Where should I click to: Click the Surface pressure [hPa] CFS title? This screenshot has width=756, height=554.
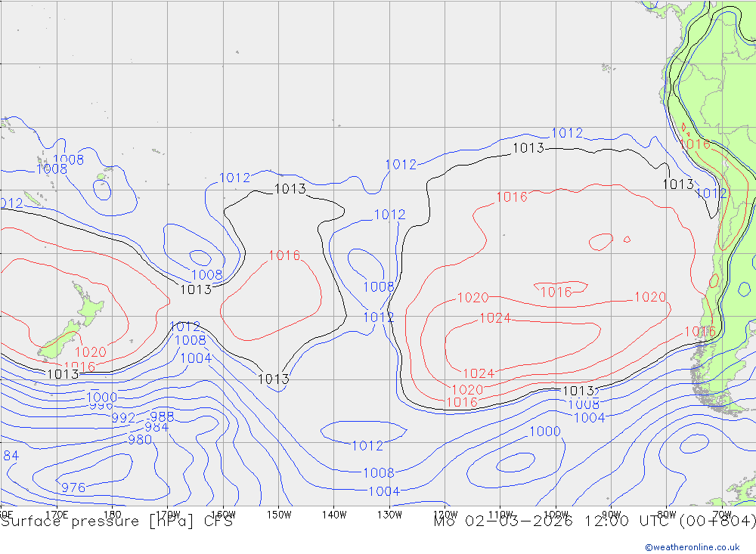(x=116, y=522)
